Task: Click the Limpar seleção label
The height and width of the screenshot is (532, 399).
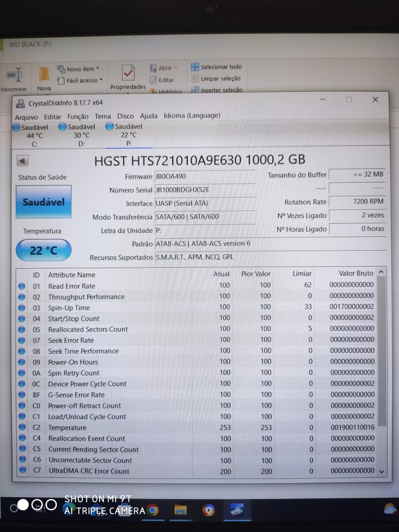Action: click(220, 79)
